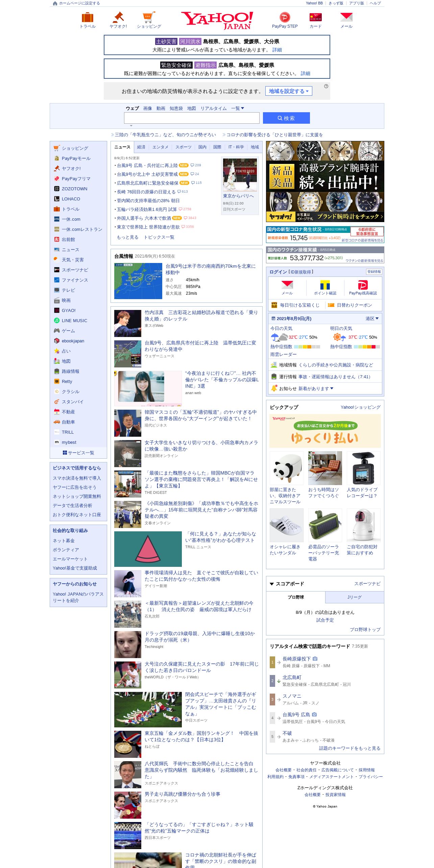
Task: Open the サービス一覧 link in sidebar
Action: (x=78, y=453)
